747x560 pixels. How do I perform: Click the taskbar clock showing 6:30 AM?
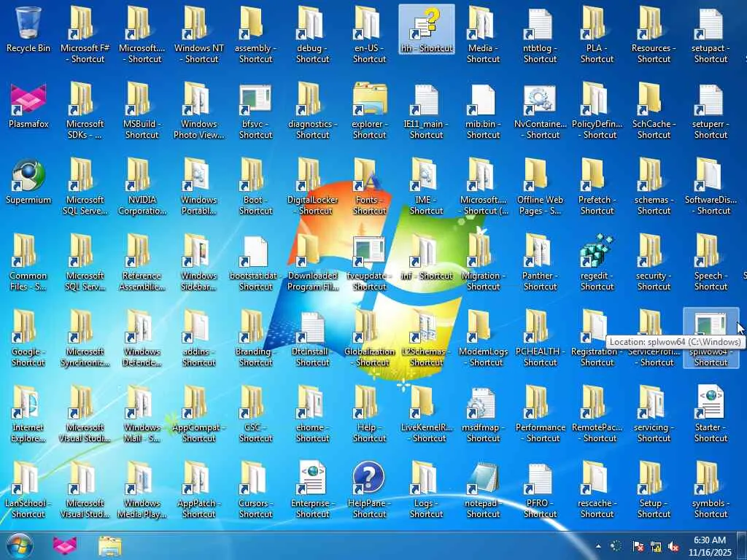710,546
